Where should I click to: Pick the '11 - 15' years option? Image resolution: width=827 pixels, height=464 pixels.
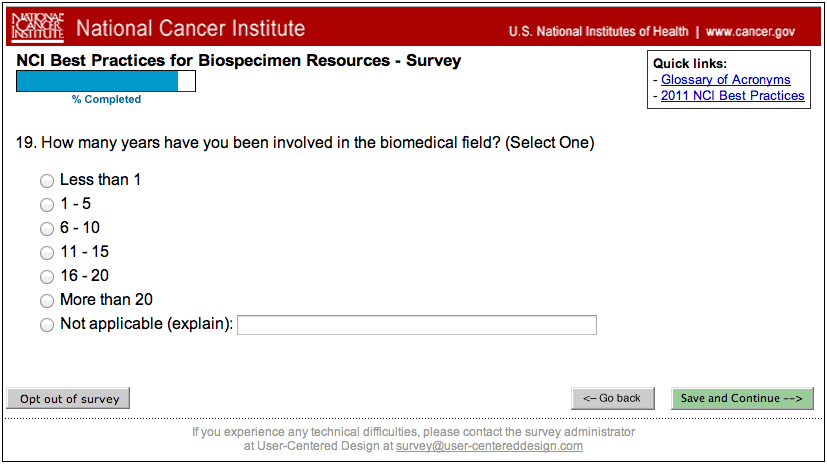tap(46, 253)
